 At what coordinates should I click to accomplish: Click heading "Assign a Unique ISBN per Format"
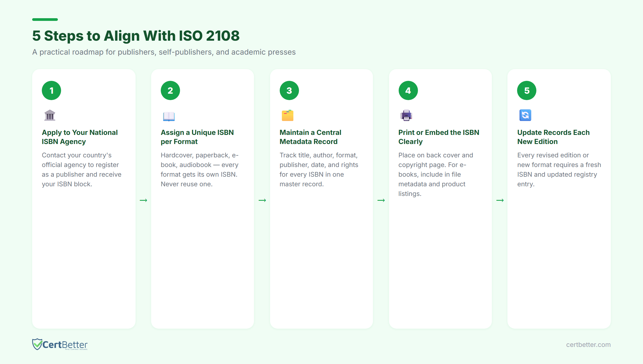[197, 137]
